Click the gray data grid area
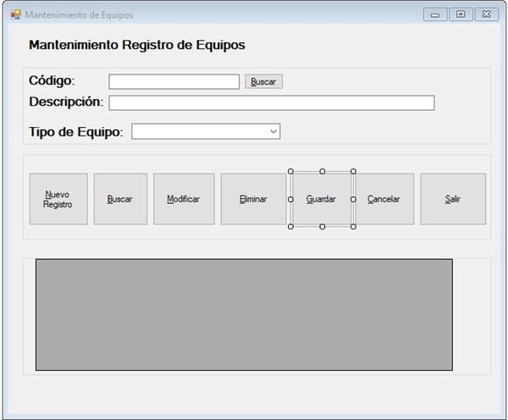508x420 pixels. (244, 315)
